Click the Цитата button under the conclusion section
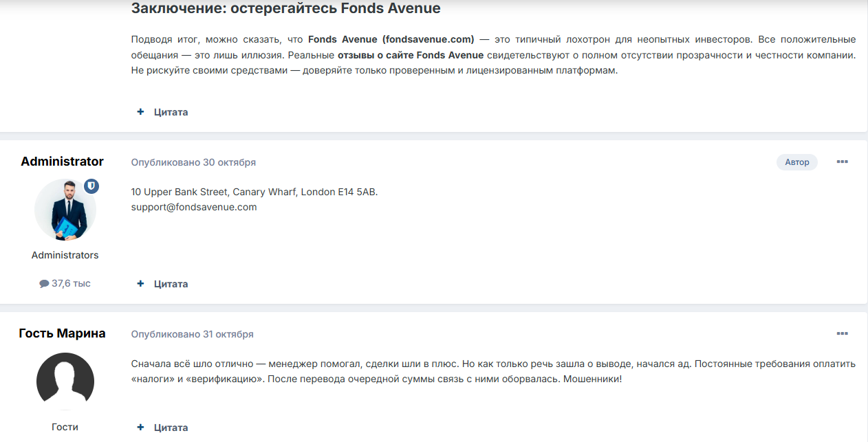The image size is (868, 442). (x=171, y=111)
